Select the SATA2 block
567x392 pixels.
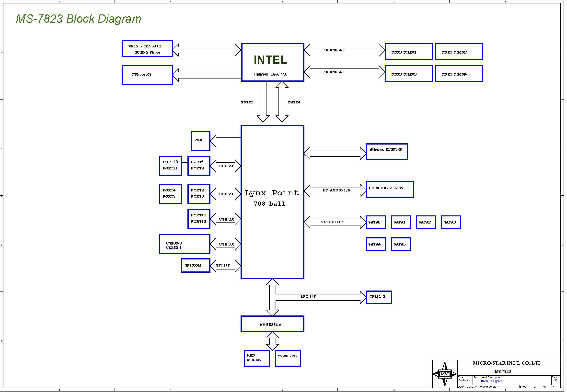pyautogui.click(x=426, y=222)
